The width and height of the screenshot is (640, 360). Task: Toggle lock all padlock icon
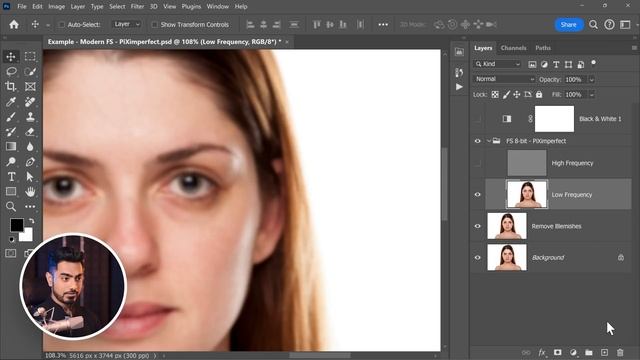[539, 95]
